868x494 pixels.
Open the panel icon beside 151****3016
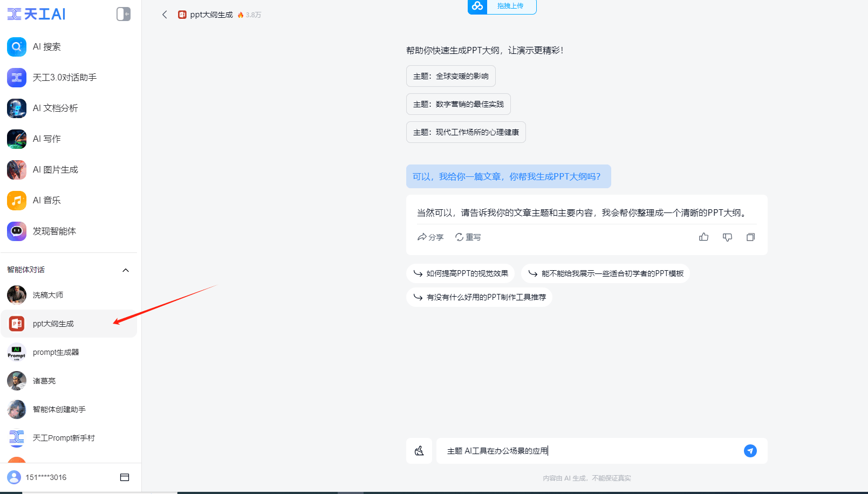(x=125, y=477)
